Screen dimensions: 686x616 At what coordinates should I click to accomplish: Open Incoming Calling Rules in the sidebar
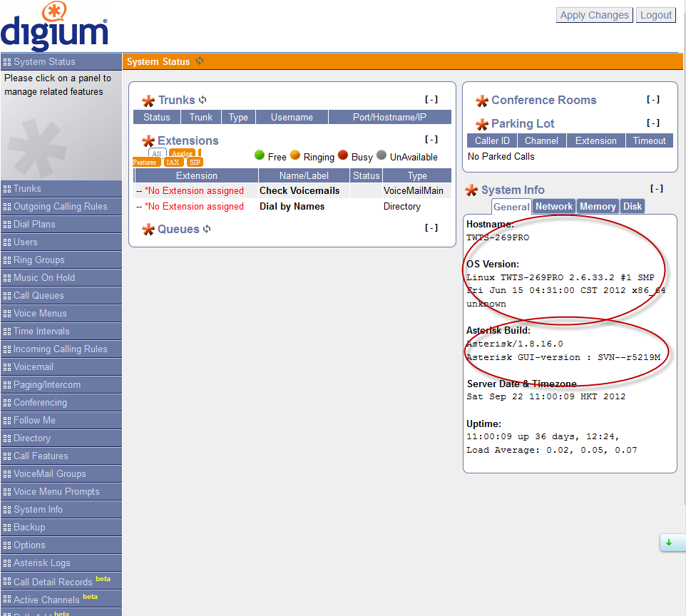tap(61, 349)
